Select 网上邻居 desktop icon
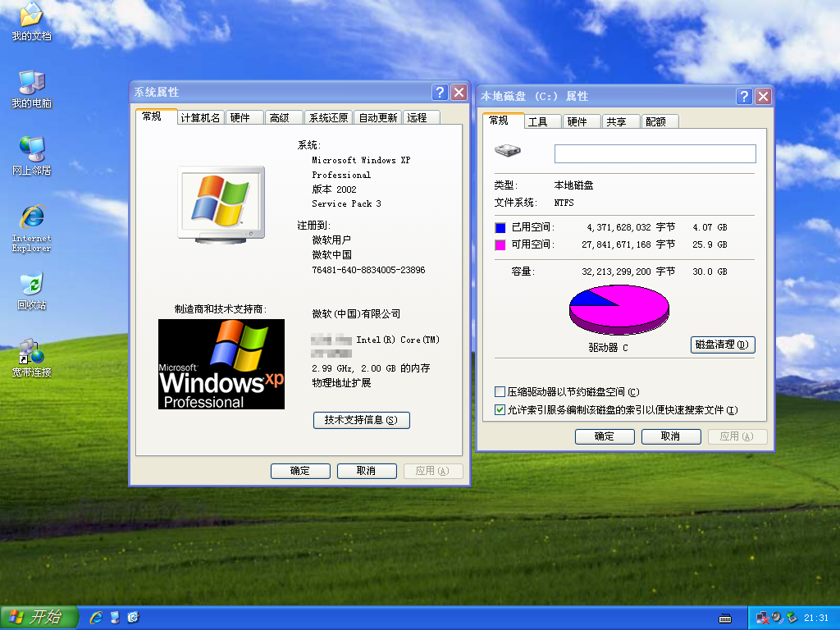The image size is (840, 630). pos(32,156)
